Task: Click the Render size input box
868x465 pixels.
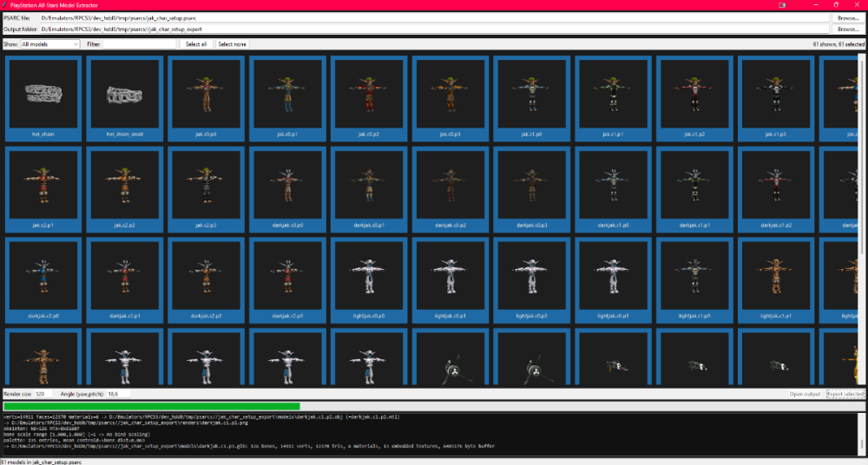Action: 43,394
